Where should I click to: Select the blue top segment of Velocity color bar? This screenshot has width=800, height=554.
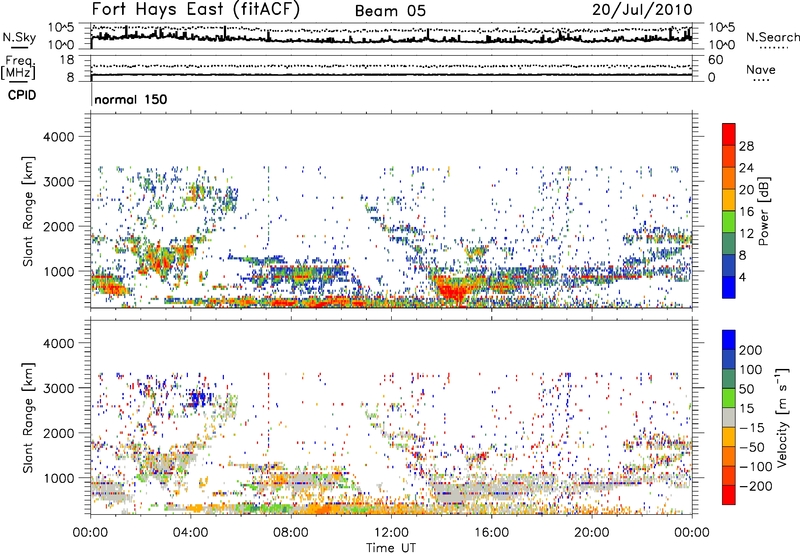(729, 340)
